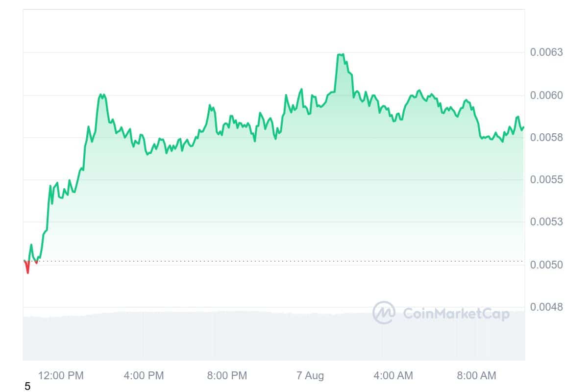Click the 0.0063 price axis label

tap(546, 52)
